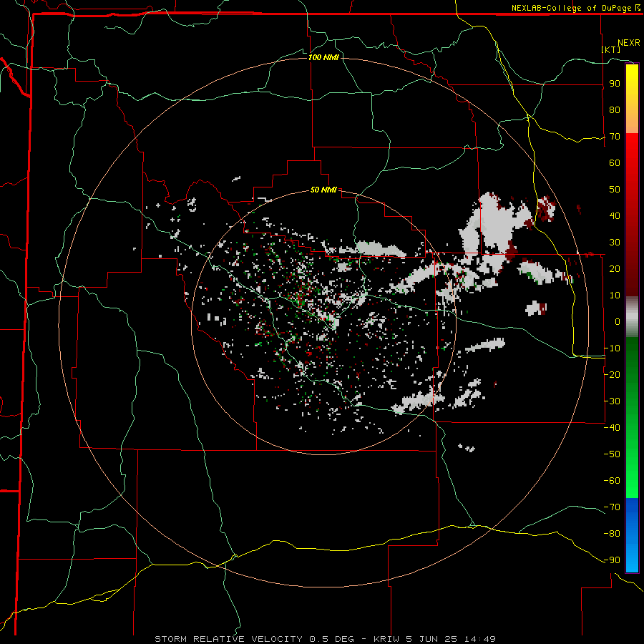The height and width of the screenshot is (644, 644).
Task: Click the 90 value on the velocity scale
Action: coord(615,84)
